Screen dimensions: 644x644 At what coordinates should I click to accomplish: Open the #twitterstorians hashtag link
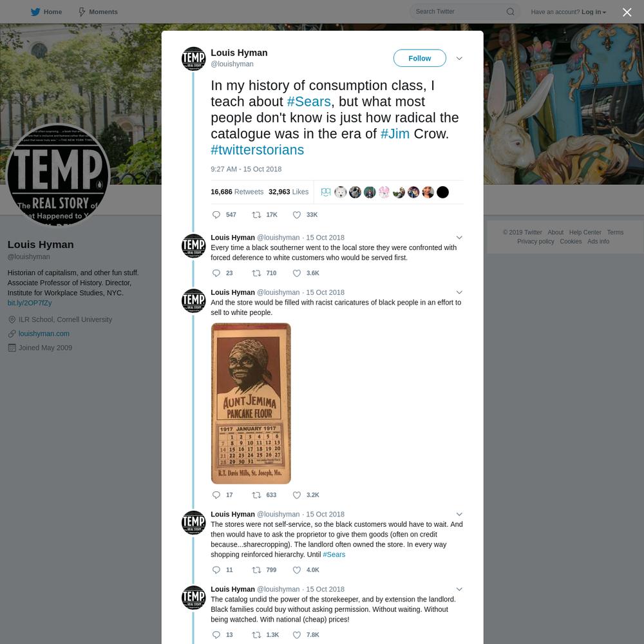pos(257,150)
